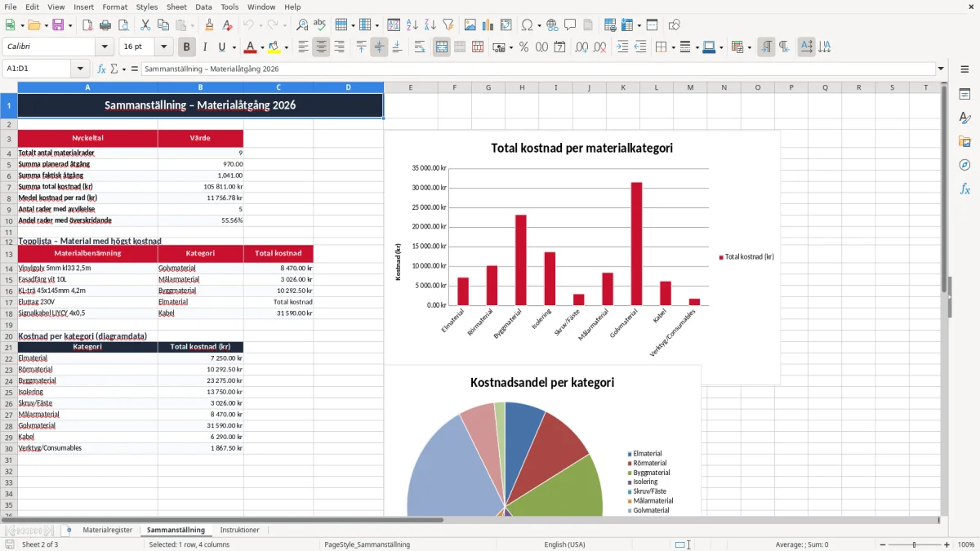This screenshot has width=980, height=551.
Task: Open borders dropdown arrow
Action: pyautogui.click(x=673, y=47)
